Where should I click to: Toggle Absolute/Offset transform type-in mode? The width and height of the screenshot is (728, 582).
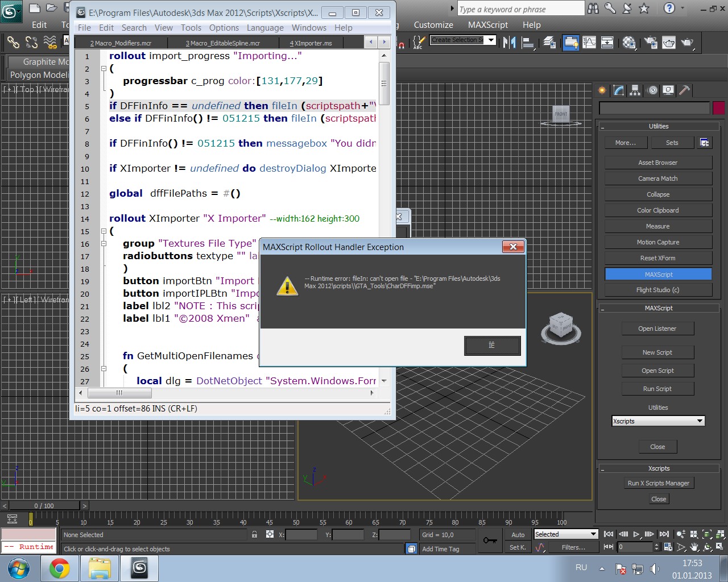click(270, 534)
